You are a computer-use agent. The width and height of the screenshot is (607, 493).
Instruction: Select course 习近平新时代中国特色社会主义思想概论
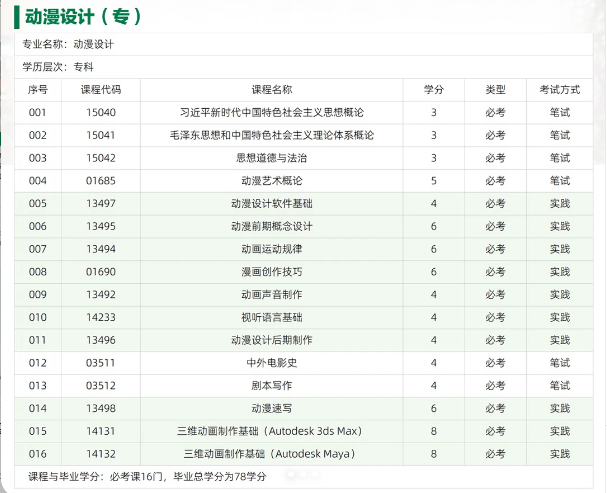point(272,113)
